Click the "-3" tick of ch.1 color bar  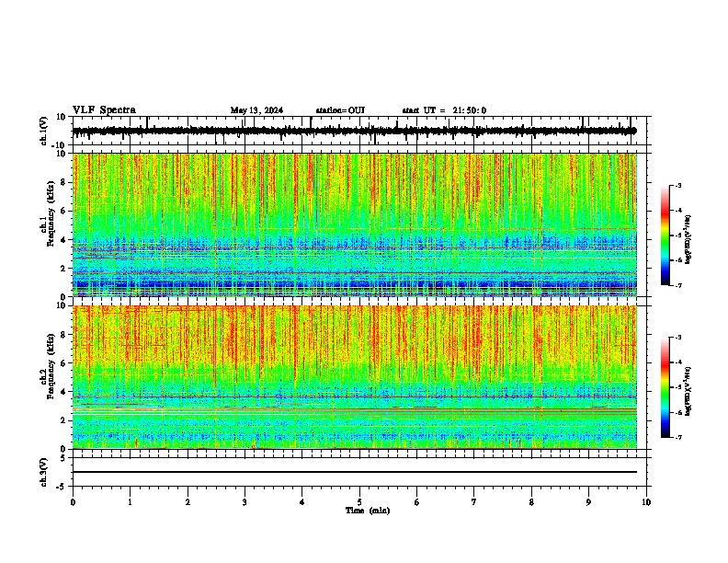[677, 185]
